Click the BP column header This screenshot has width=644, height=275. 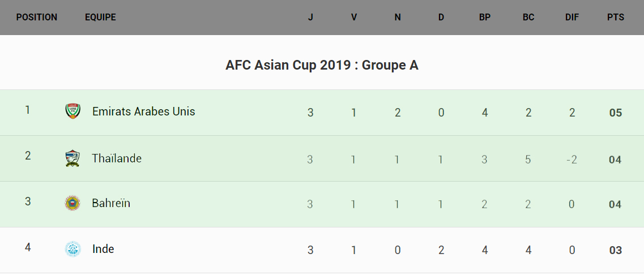tap(485, 18)
